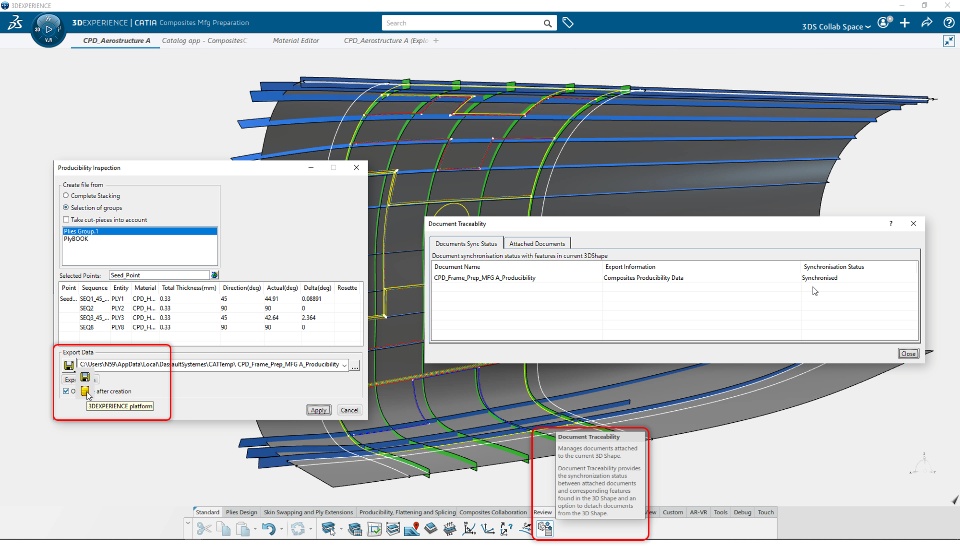Activate the selection tool icon with cursor

(329, 529)
